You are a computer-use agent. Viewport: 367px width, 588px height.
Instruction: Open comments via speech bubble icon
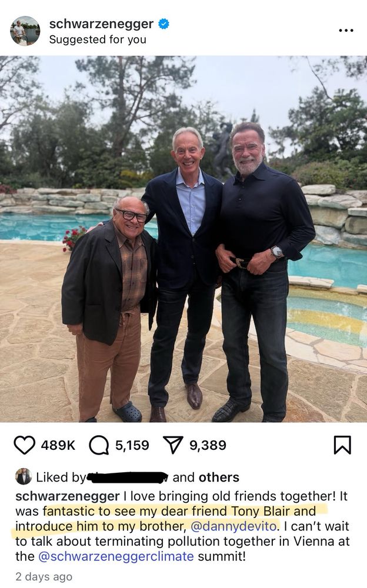coord(99,445)
